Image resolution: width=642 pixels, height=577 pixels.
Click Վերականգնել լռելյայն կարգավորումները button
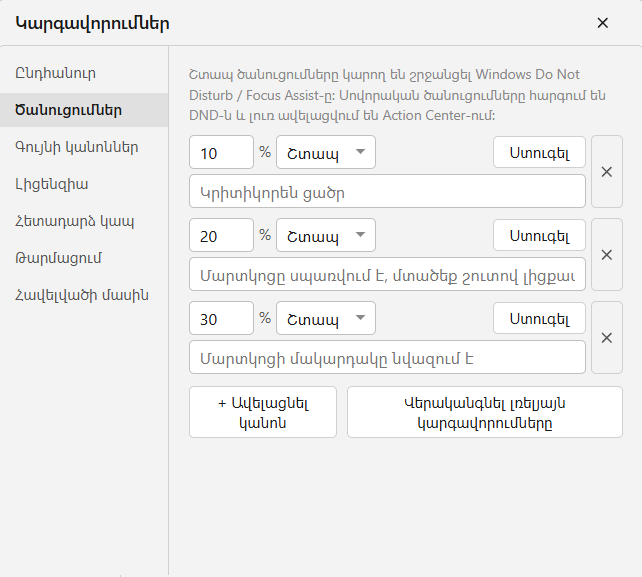(x=485, y=412)
